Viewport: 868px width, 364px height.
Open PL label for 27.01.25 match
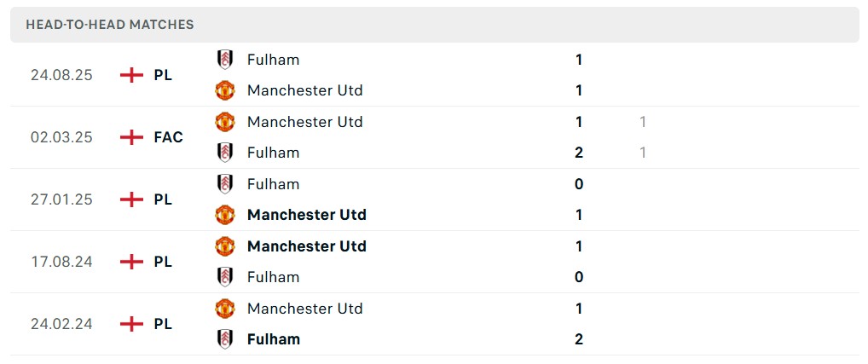[x=163, y=199]
